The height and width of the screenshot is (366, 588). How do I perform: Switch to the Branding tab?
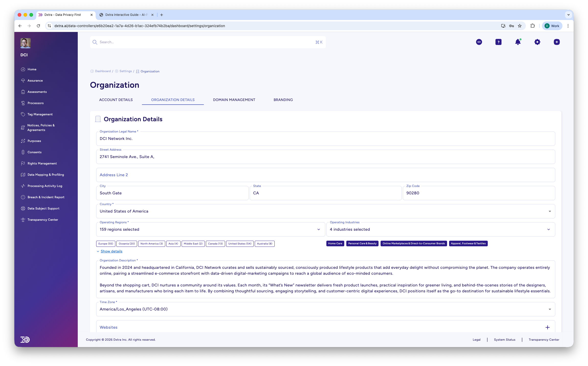(x=283, y=100)
